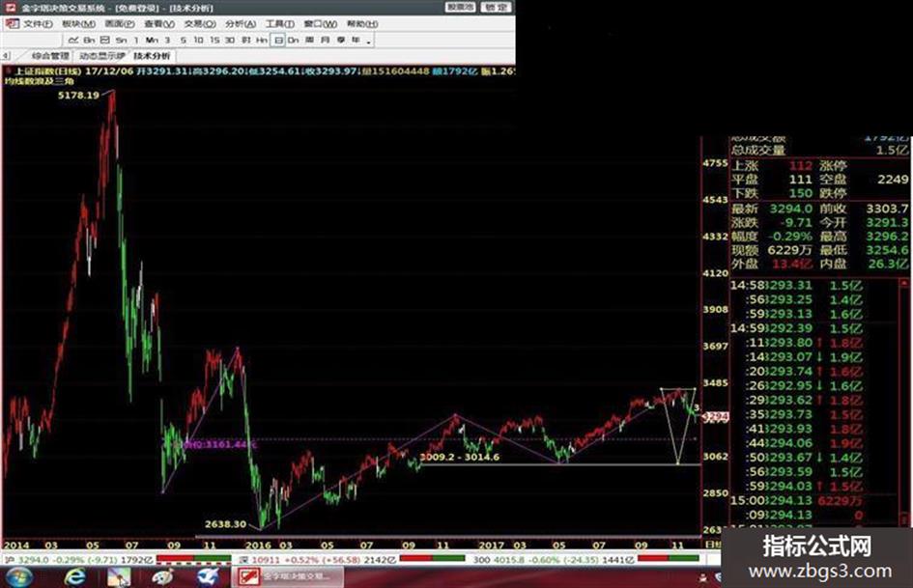Click the 2016 label on time axis
The image size is (913, 588).
257,546
